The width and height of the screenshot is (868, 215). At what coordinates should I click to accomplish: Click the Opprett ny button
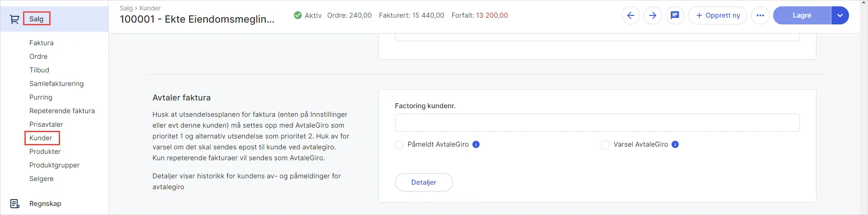718,15
